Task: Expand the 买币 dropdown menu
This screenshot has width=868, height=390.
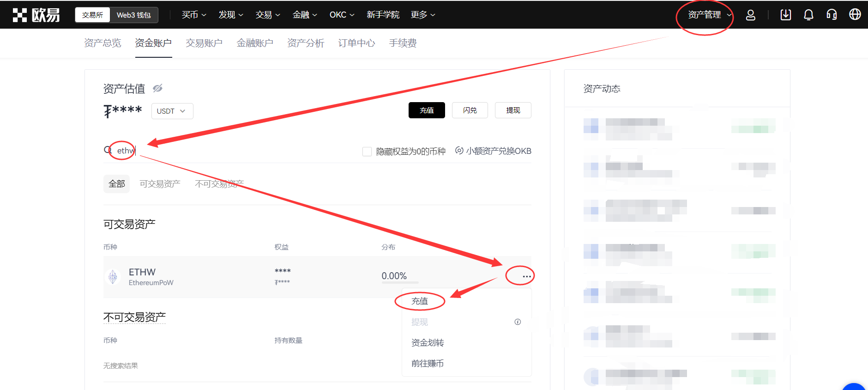Action: click(194, 15)
